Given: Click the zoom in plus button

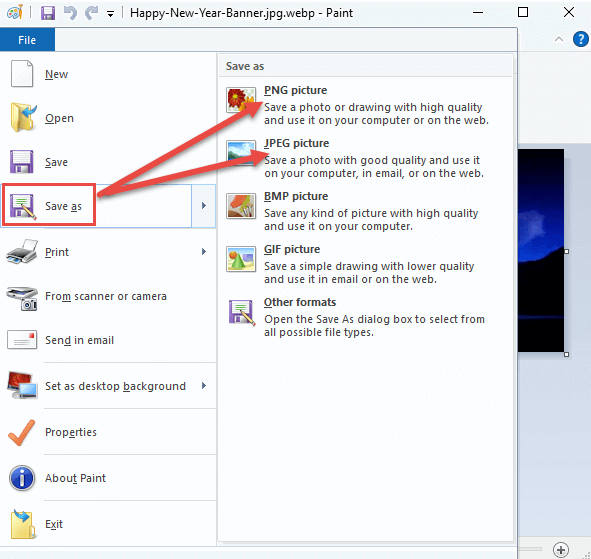Looking at the screenshot, I should (560, 550).
